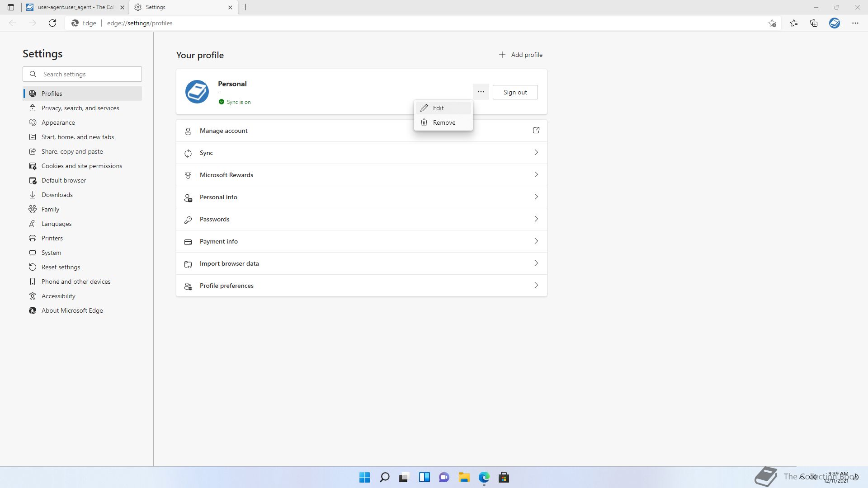This screenshot has width=868, height=488.
Task: Click the Payment info card icon
Action: pos(188,242)
